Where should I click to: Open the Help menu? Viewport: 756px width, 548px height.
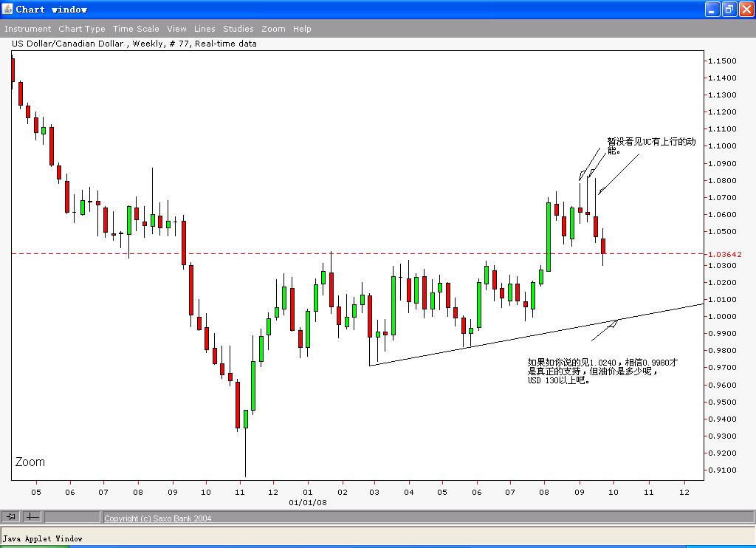(x=302, y=29)
